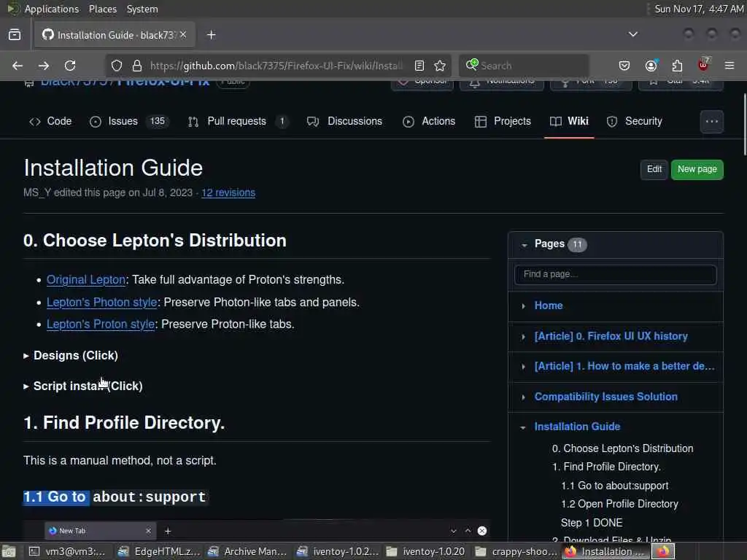Image resolution: width=747 pixels, height=560 pixels.
Task: Collapse the Pages sidebar panel
Action: click(524, 245)
